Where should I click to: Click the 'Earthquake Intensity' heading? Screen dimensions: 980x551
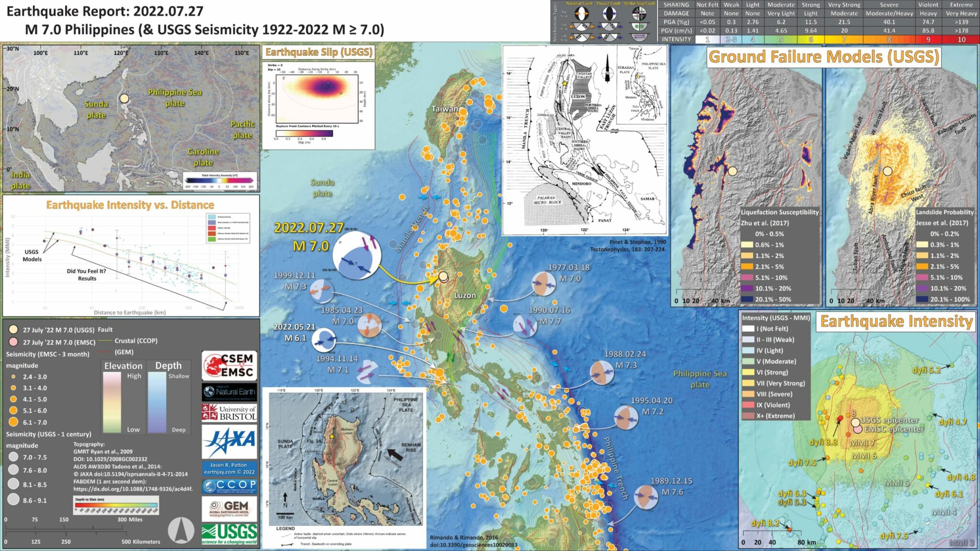point(897,321)
